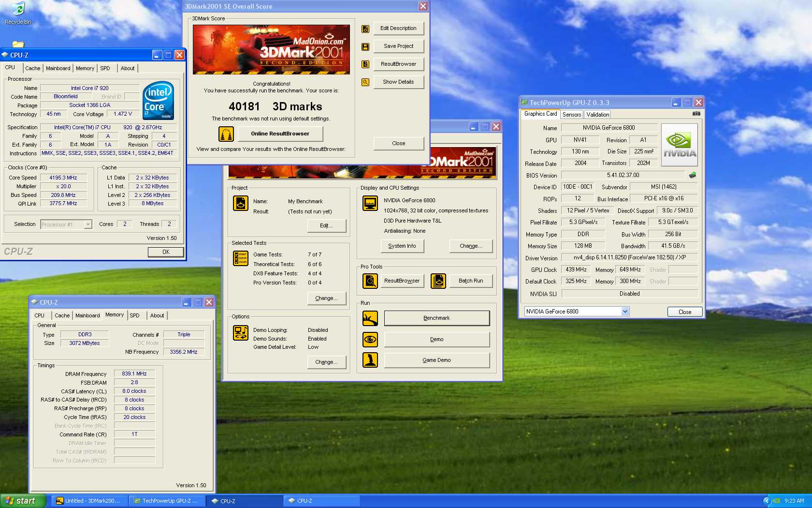Open the Processor selection dropdown in CPU-Z
812x508 pixels.
87,224
